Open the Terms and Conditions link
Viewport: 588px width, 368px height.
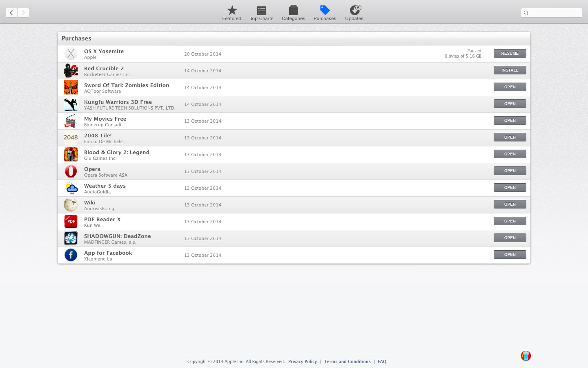[347, 361]
